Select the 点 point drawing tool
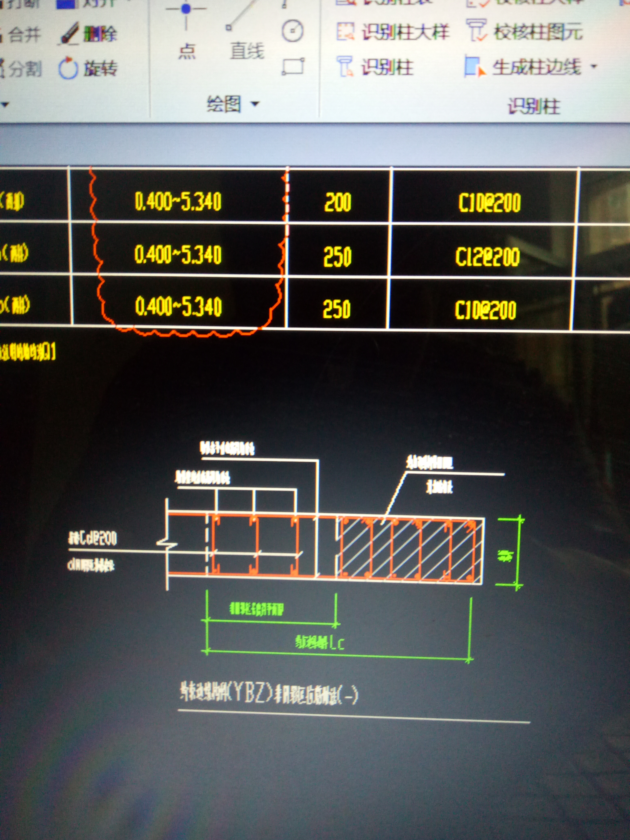The image size is (630, 840). [186, 30]
